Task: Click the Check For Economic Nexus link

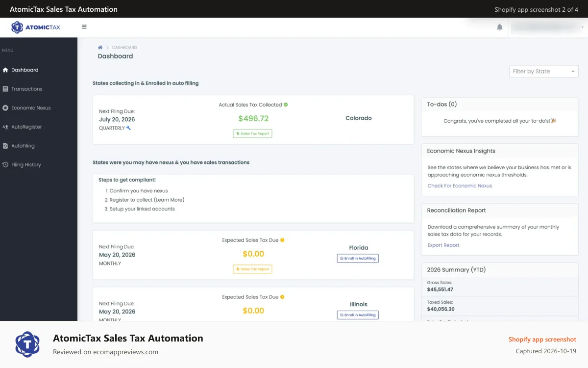Action: pyautogui.click(x=460, y=185)
